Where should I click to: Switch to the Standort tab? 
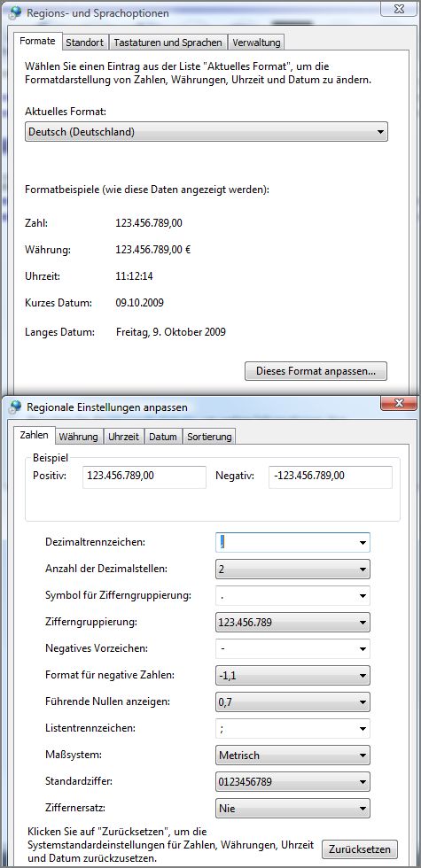pyautogui.click(x=85, y=43)
